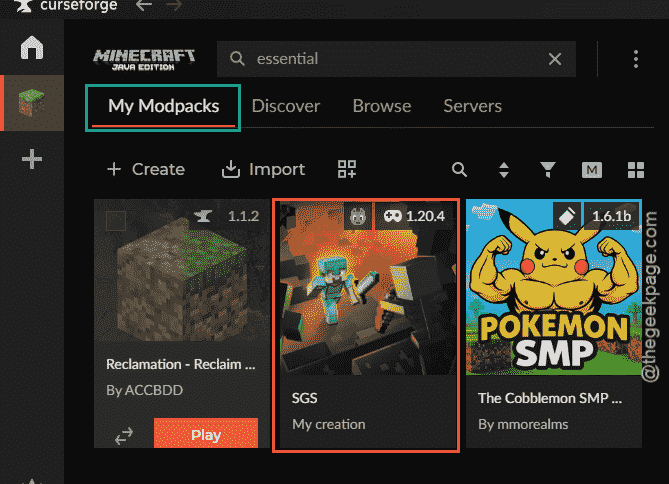The image size is (669, 484).
Task: Click the forward navigation arrow
Action: pos(173,6)
